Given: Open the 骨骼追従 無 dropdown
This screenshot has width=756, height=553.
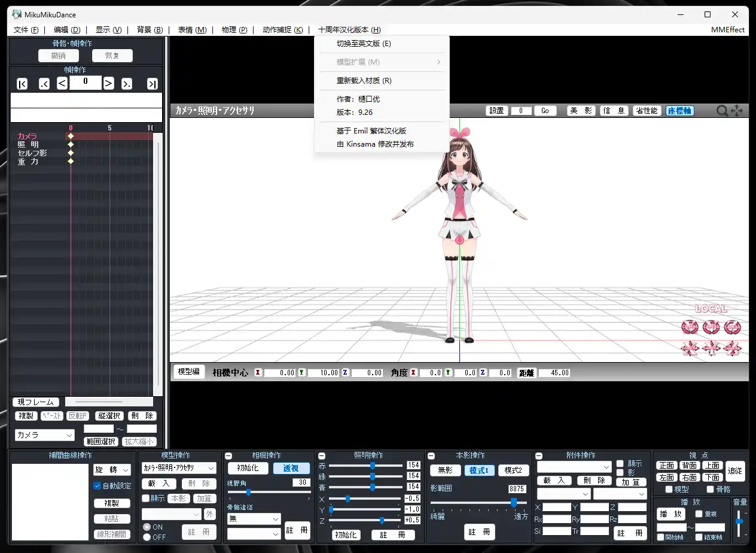Looking at the screenshot, I should pos(254,519).
